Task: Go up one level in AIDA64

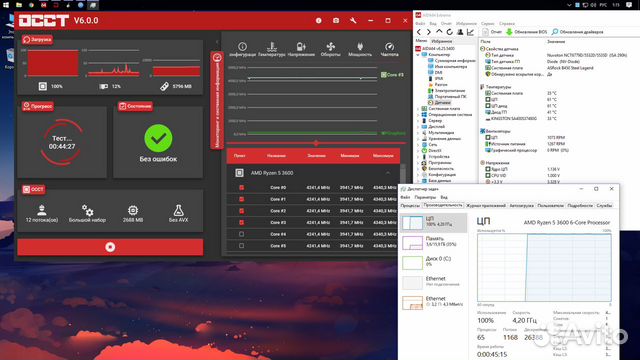Action: 439,32
